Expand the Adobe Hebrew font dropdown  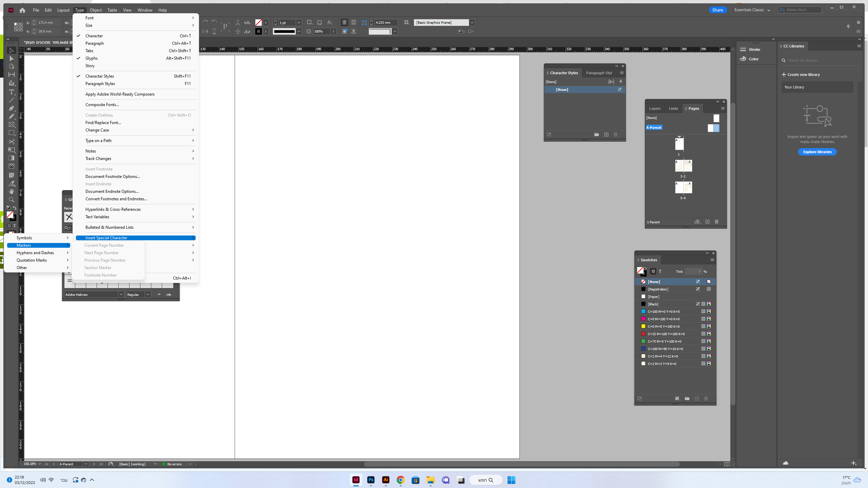pyautogui.click(x=121, y=294)
